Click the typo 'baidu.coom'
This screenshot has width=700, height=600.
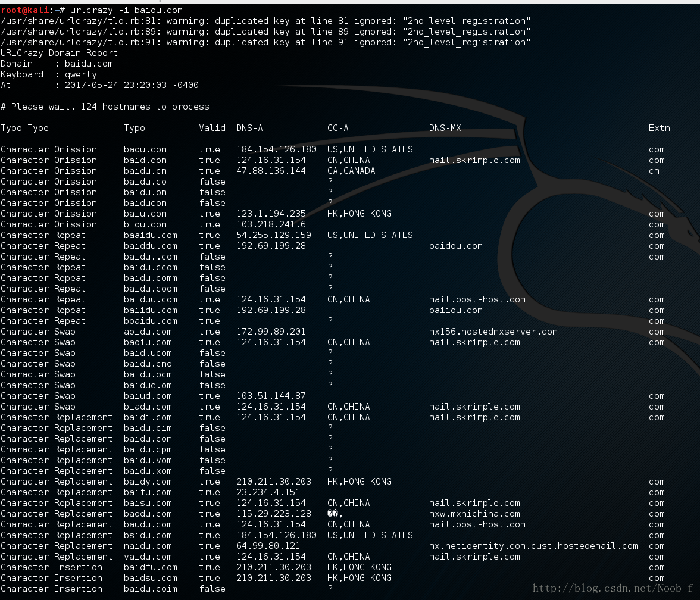(151, 288)
